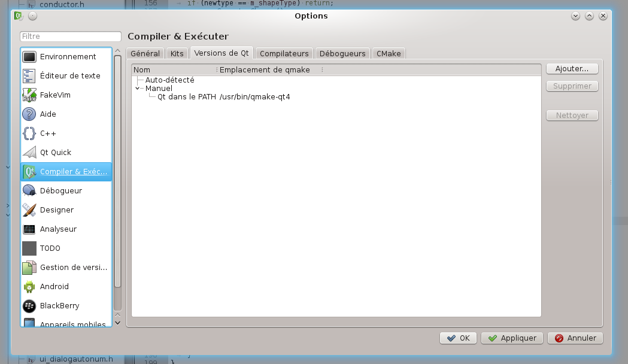This screenshot has width=628, height=364.
Task: Open the BlackBerry logo icon
Action: coord(29,305)
